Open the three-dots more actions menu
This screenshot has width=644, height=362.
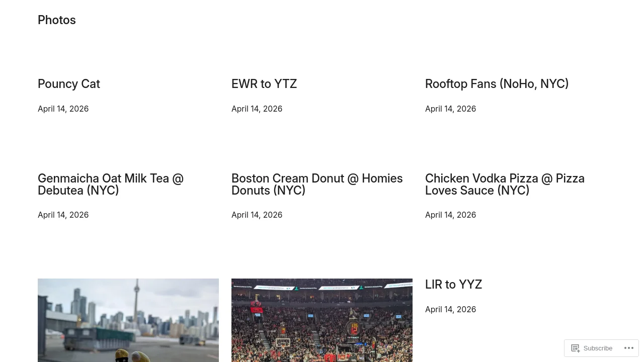point(629,348)
